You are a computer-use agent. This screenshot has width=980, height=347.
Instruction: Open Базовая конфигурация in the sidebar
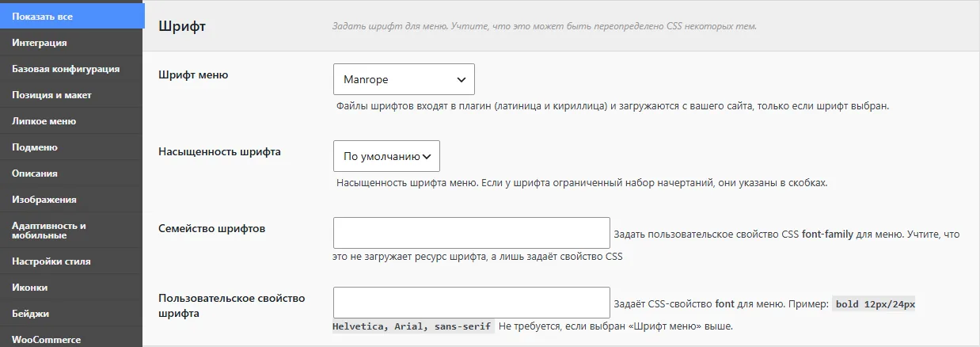(x=71, y=69)
